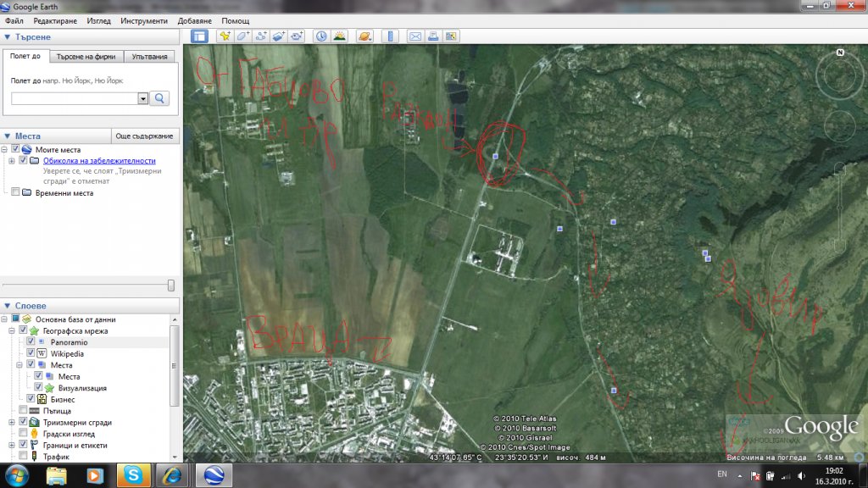
Task: Enable the Пътища roads layer
Action: tap(23, 411)
